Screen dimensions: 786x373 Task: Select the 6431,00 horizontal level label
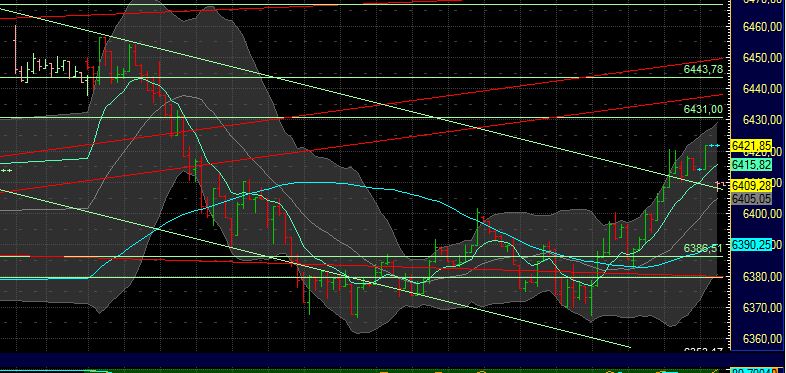coord(703,109)
